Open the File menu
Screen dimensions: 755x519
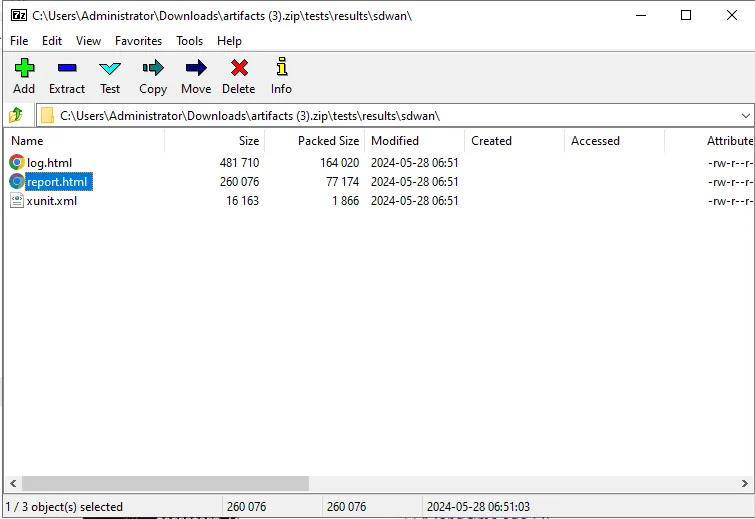[x=19, y=41]
